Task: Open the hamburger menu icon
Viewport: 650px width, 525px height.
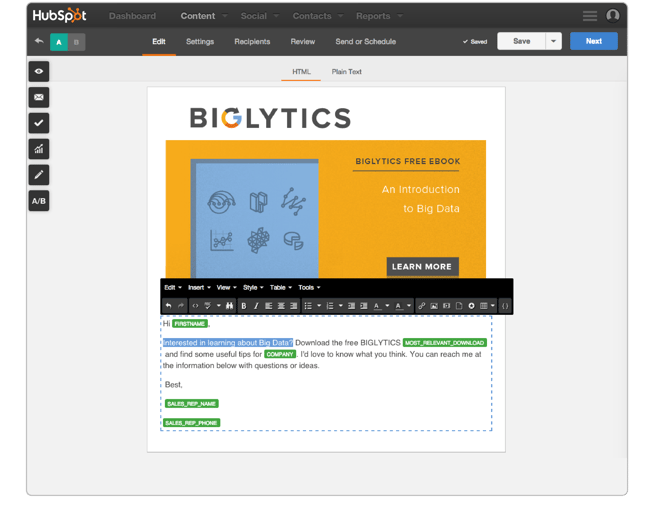Action: click(589, 16)
